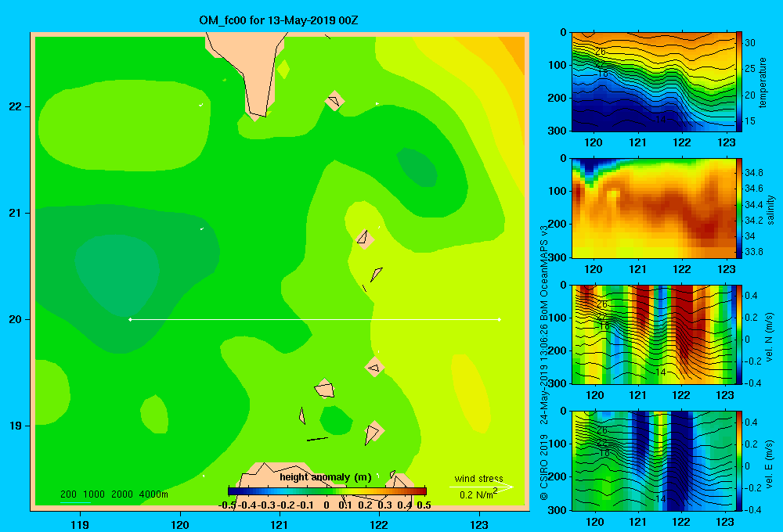Click the white transect line on map
The height and width of the screenshot is (532, 783).
click(x=315, y=319)
